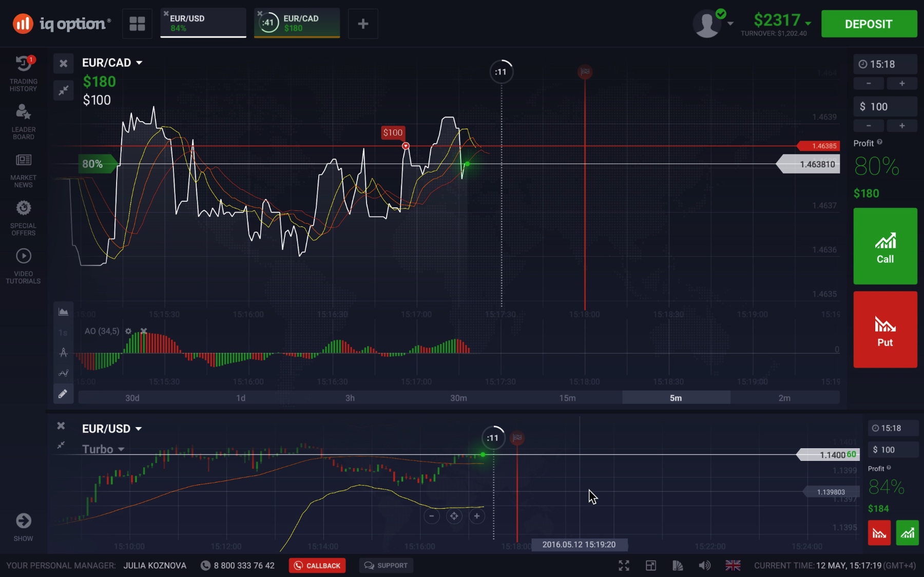Open chart theme icon in bottom bar

(x=678, y=566)
